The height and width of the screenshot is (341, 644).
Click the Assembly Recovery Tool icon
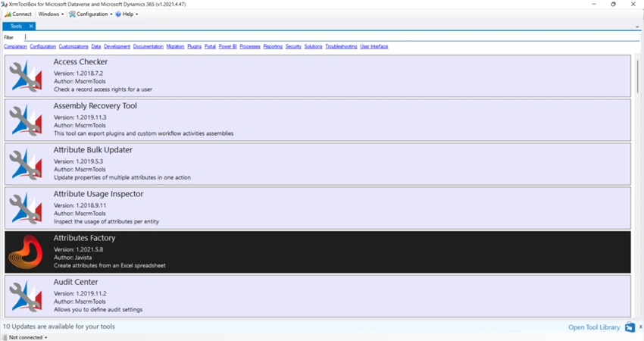point(26,120)
